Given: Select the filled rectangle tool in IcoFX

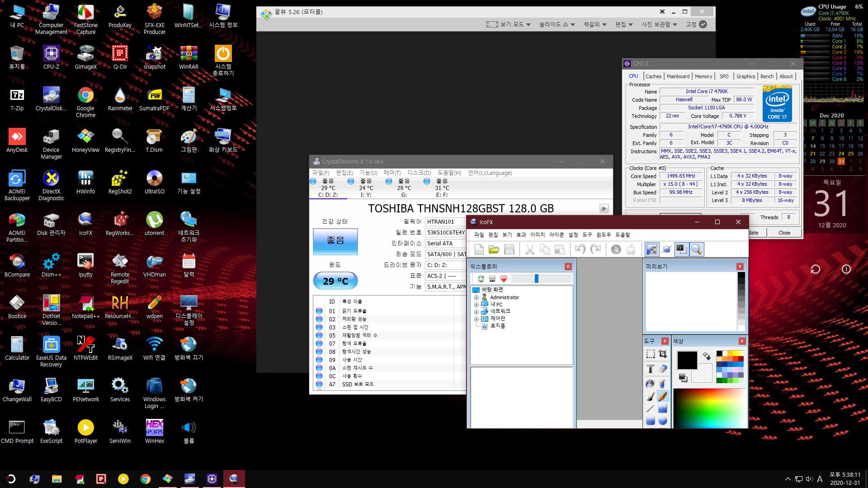Looking at the screenshot, I should click(663, 408).
